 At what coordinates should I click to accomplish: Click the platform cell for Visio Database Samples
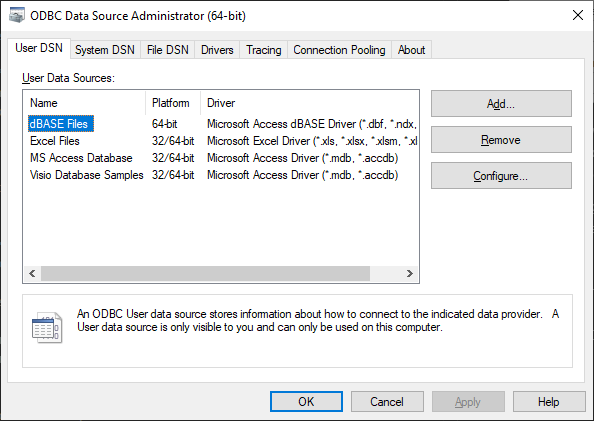(173, 175)
